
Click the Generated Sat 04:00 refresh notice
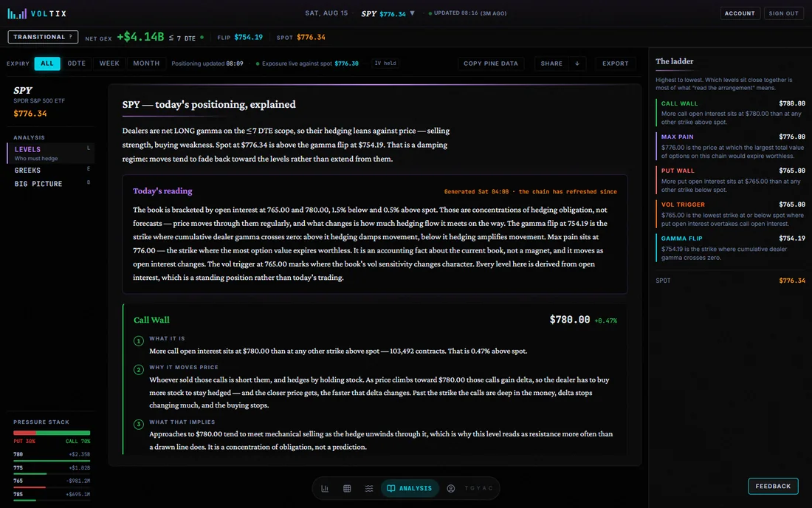pos(530,191)
